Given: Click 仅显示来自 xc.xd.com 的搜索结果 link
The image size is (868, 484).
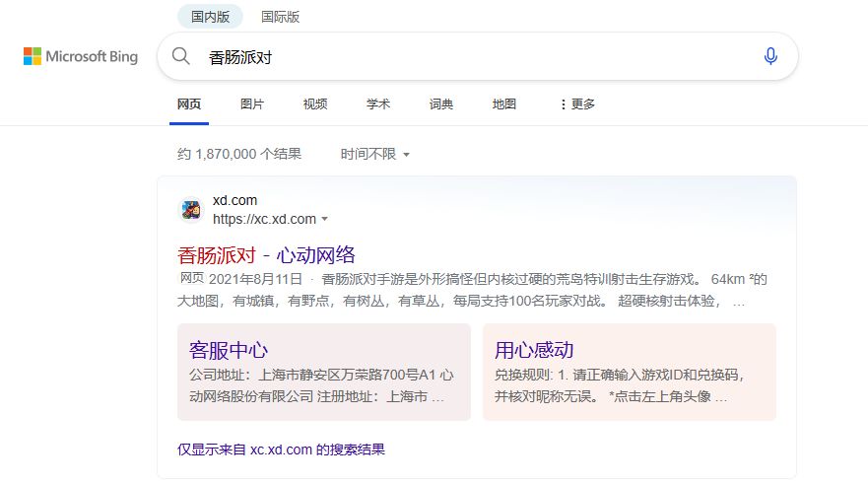Looking at the screenshot, I should (281, 449).
